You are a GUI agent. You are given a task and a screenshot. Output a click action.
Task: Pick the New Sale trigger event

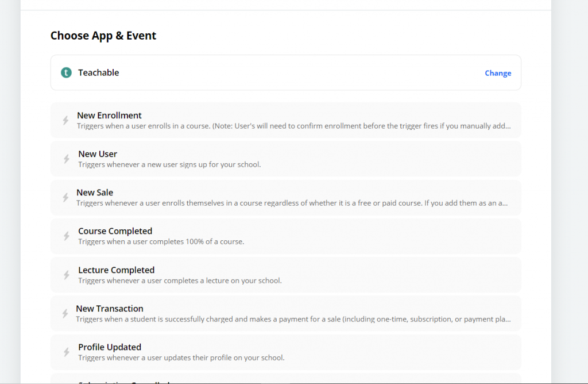coord(286,197)
